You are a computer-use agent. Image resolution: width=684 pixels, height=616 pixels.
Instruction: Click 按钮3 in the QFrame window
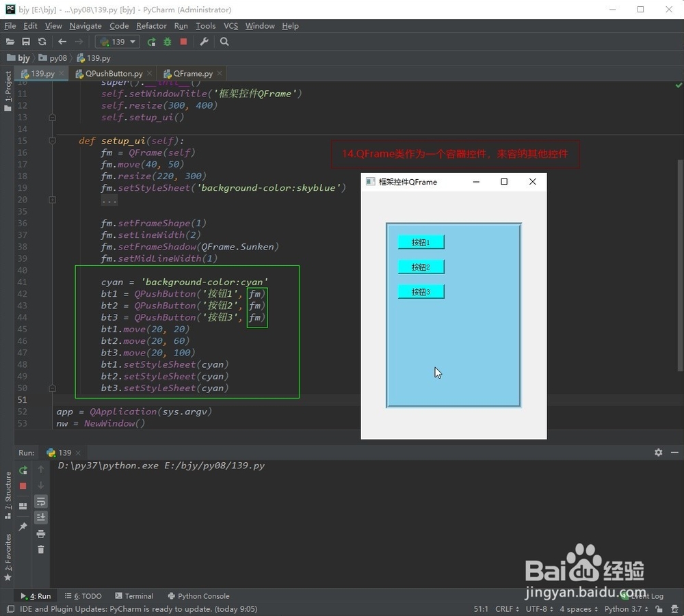click(421, 292)
